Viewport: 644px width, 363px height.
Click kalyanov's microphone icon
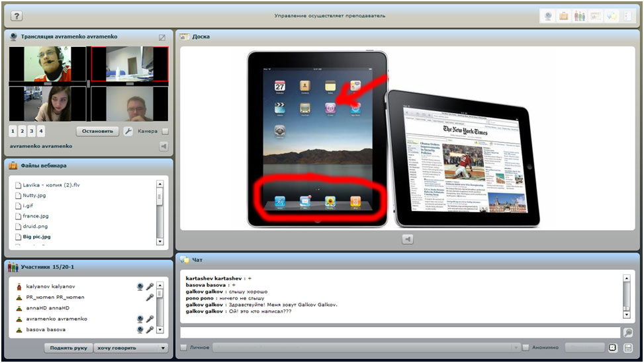(x=150, y=286)
